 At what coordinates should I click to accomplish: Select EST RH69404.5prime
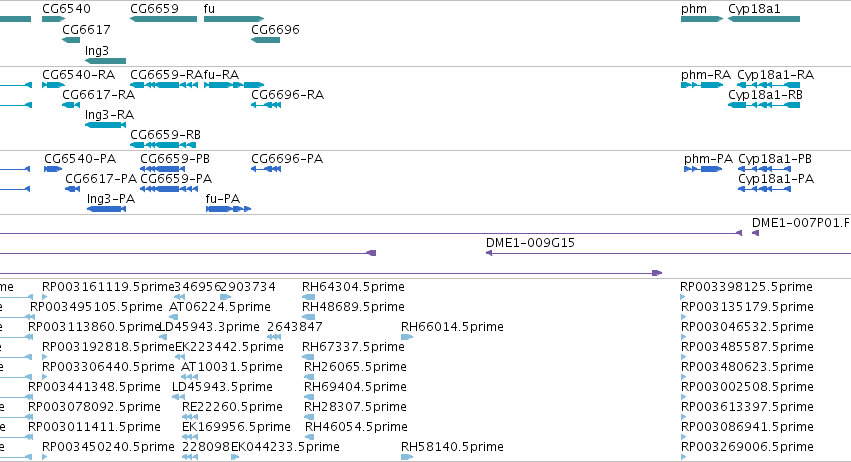355,387
